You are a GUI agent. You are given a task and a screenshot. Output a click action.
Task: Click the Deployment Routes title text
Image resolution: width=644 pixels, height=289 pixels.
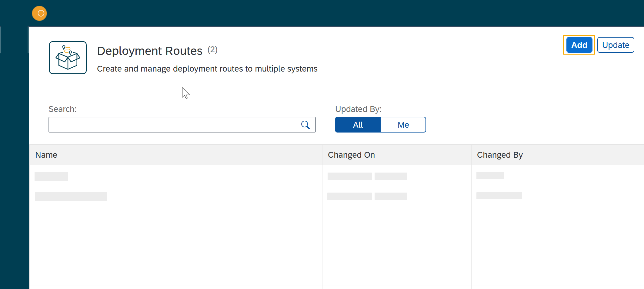pos(150,51)
